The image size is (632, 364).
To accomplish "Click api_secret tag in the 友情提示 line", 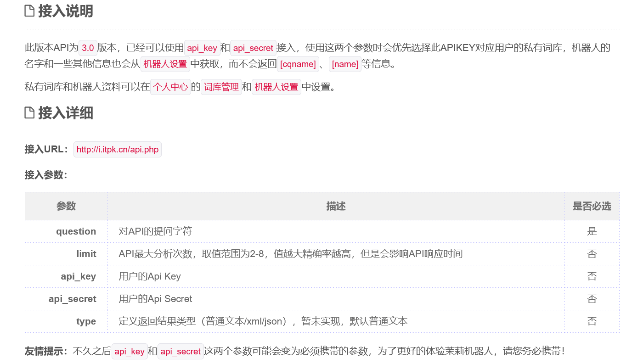I will click(x=181, y=352).
